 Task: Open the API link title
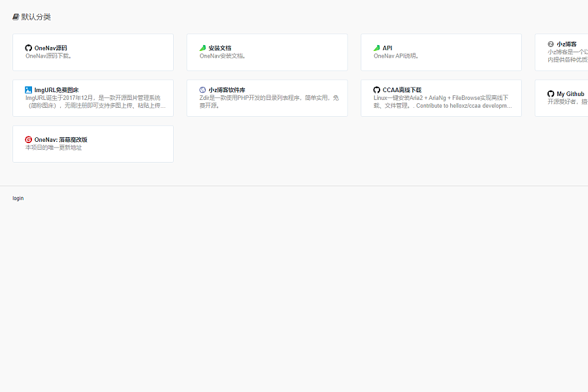coord(387,48)
